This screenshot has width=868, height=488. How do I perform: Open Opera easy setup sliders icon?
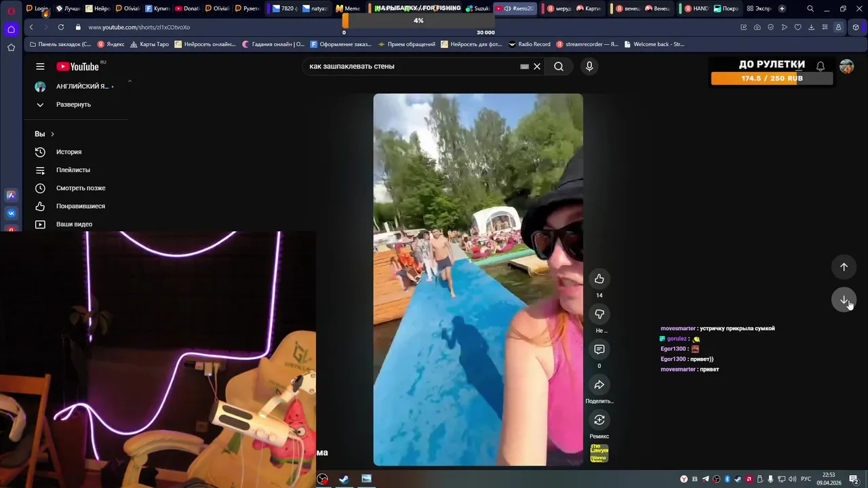(825, 27)
